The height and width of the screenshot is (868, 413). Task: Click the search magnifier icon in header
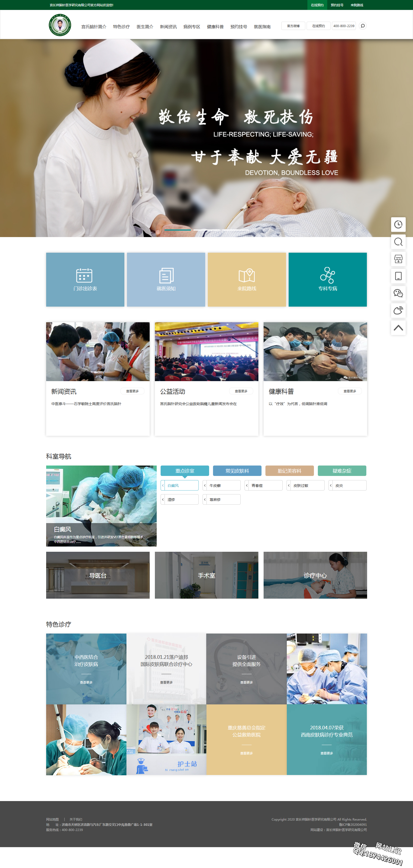tap(362, 26)
